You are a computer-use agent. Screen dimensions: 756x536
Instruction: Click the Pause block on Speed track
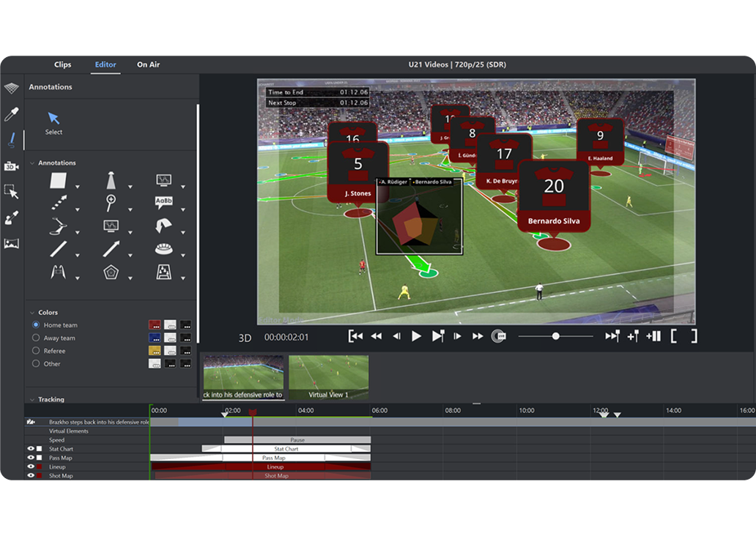click(297, 440)
